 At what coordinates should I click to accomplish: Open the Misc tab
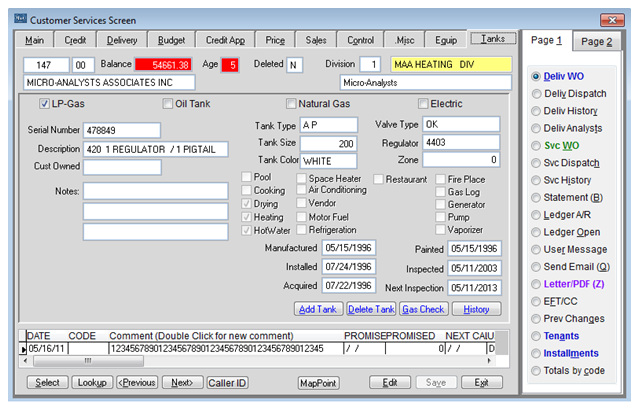pos(405,40)
